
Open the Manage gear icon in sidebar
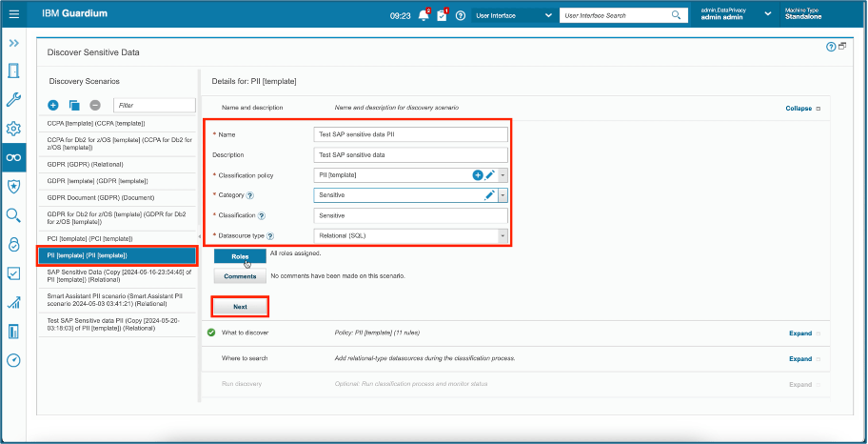[x=14, y=130]
